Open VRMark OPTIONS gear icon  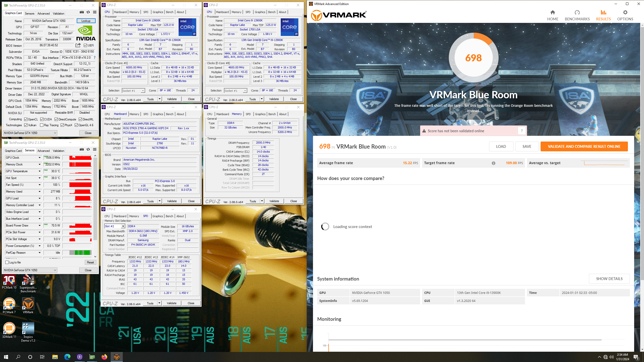pos(625,12)
